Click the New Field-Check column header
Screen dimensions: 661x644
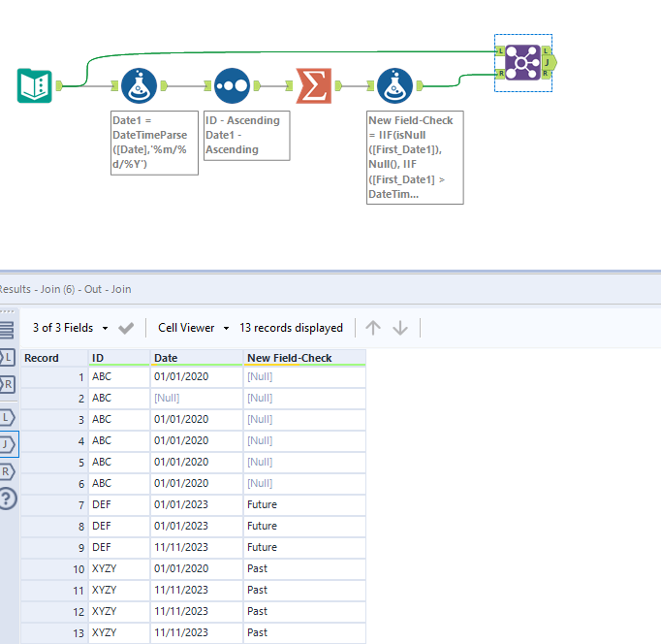coord(304,358)
